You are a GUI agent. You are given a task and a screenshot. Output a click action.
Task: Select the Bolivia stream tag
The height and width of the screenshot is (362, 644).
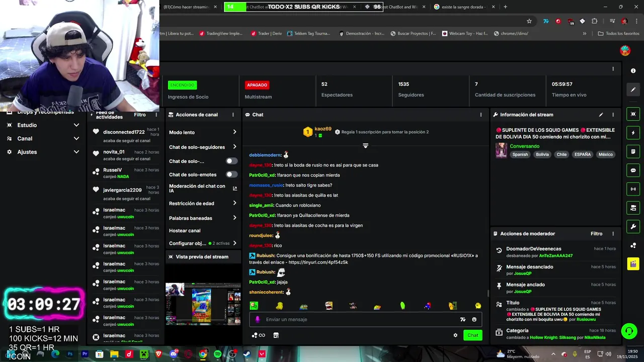click(x=542, y=154)
